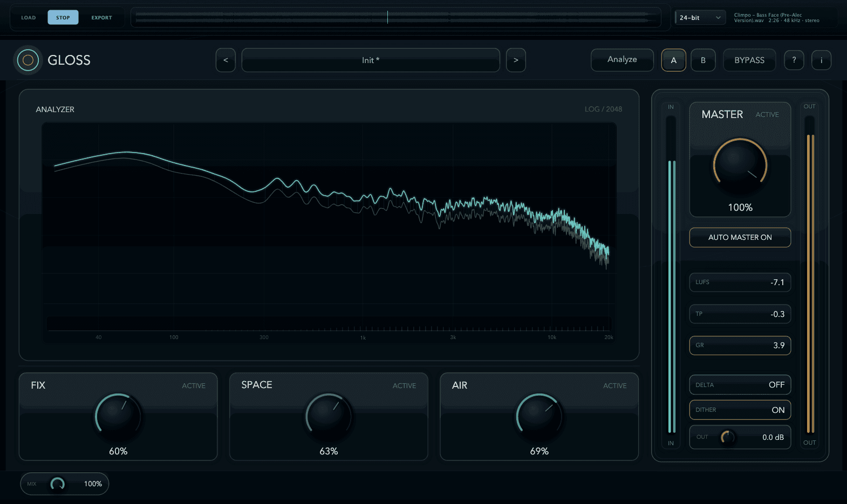847x504 pixels.
Task: Click the TP -0.3 readout
Action: point(740,314)
